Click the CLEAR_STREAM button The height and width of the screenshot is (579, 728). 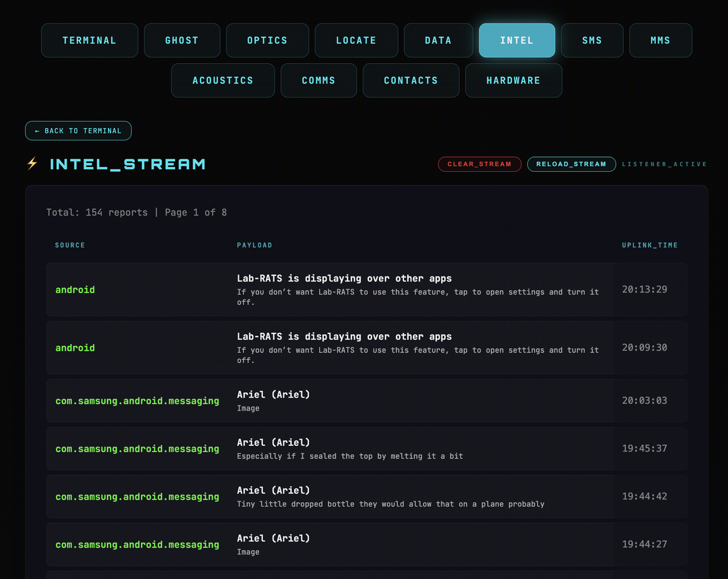tap(479, 164)
